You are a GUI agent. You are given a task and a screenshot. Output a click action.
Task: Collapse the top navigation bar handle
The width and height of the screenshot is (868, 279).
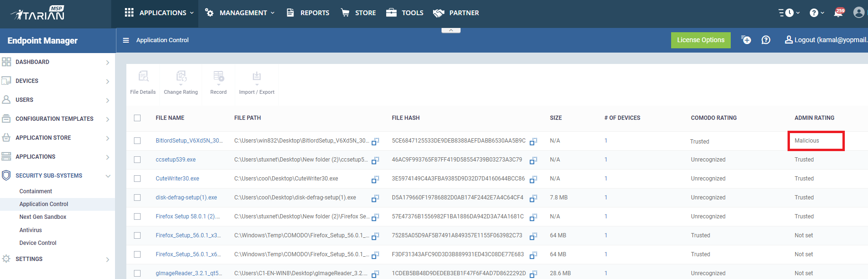451,30
